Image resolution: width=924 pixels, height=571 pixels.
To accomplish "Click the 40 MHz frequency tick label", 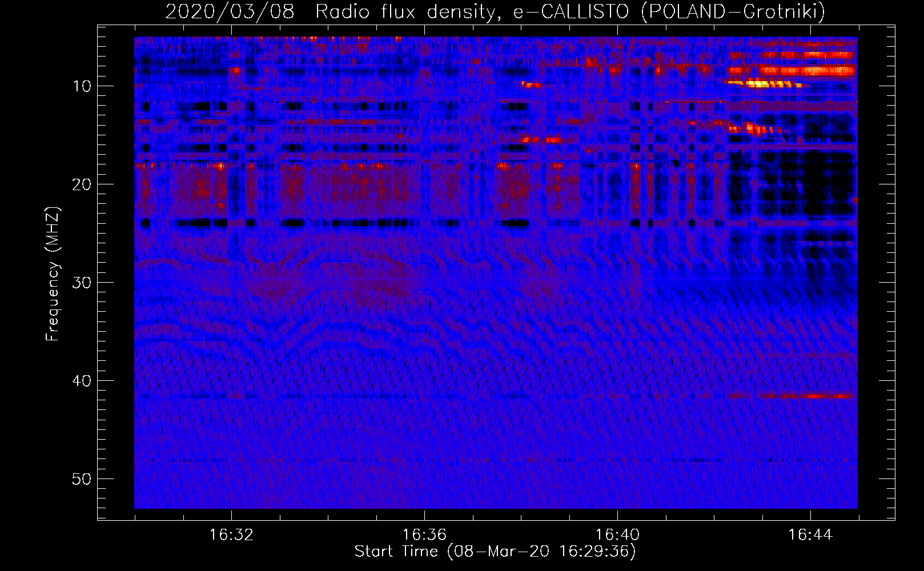I will [82, 381].
